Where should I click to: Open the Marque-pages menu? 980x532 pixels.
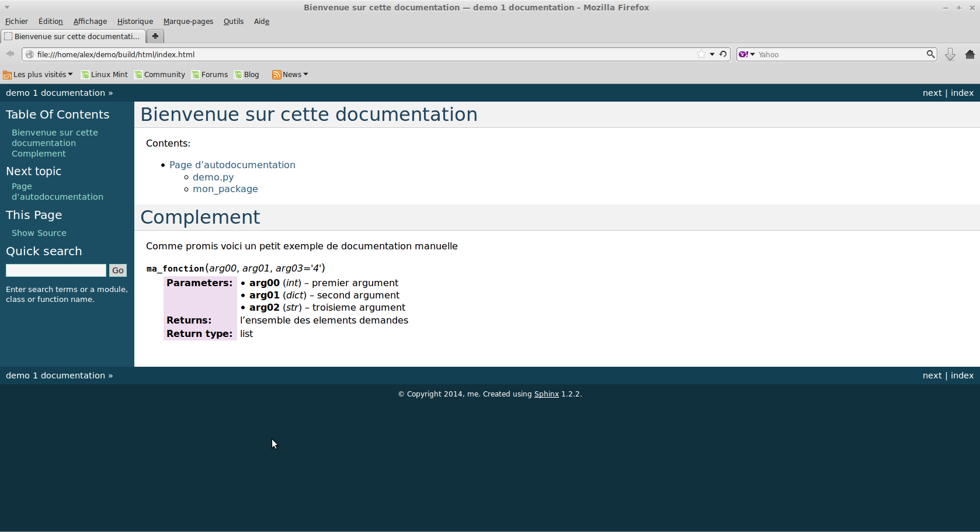coord(188,22)
